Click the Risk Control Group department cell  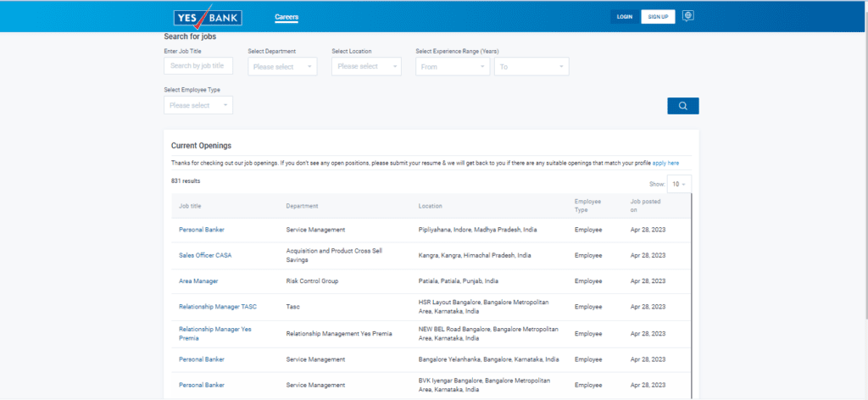click(x=312, y=281)
